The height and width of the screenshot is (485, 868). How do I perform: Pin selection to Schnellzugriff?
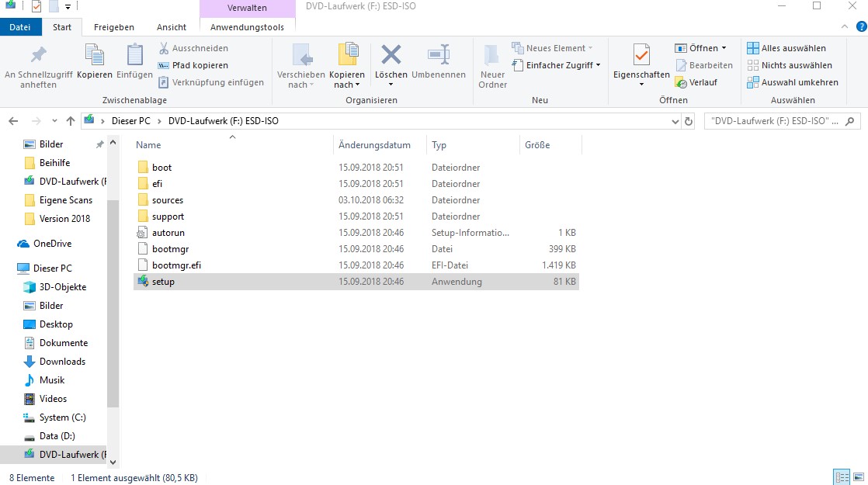point(38,67)
